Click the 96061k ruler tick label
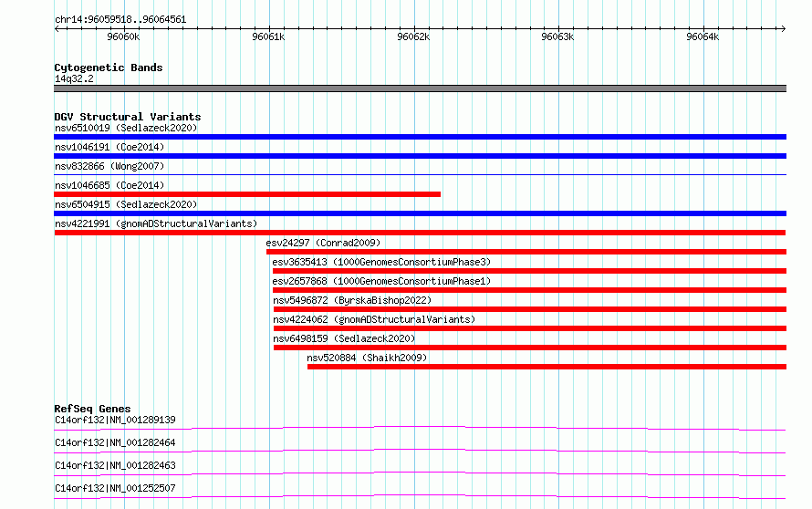 pos(268,36)
